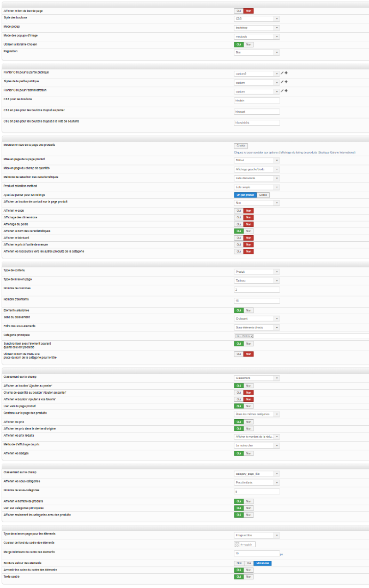Disable Lien vers la page produit

point(249,406)
